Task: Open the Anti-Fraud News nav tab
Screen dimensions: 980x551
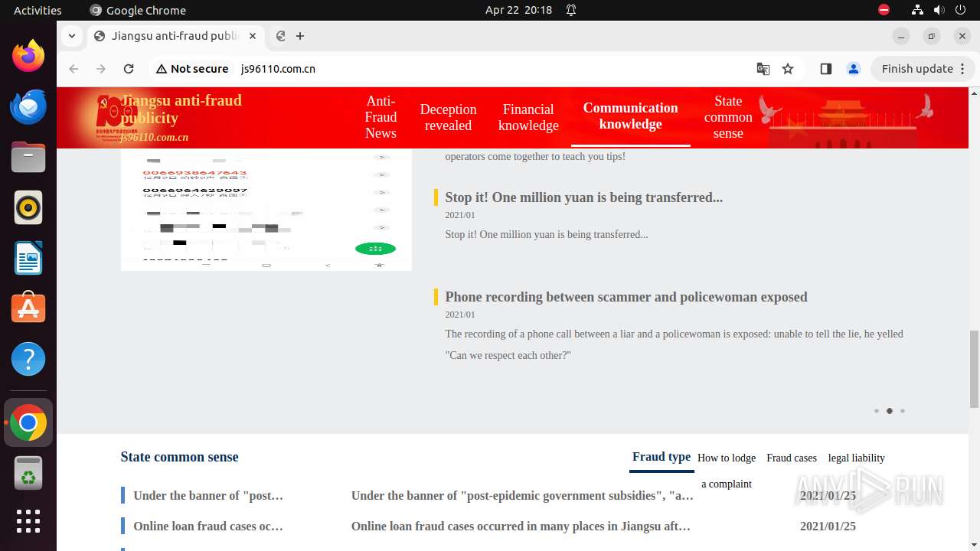Action: click(381, 117)
